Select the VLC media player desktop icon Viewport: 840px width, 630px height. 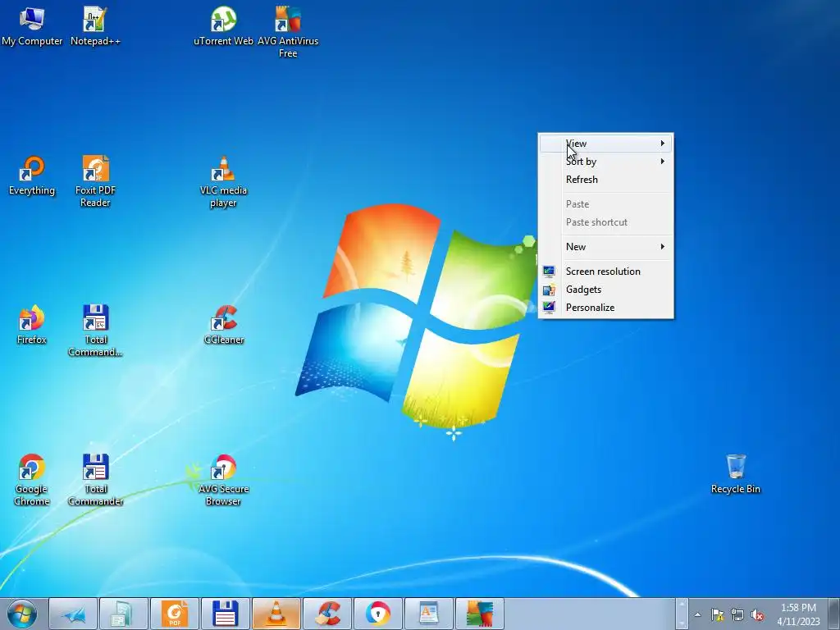point(223,181)
